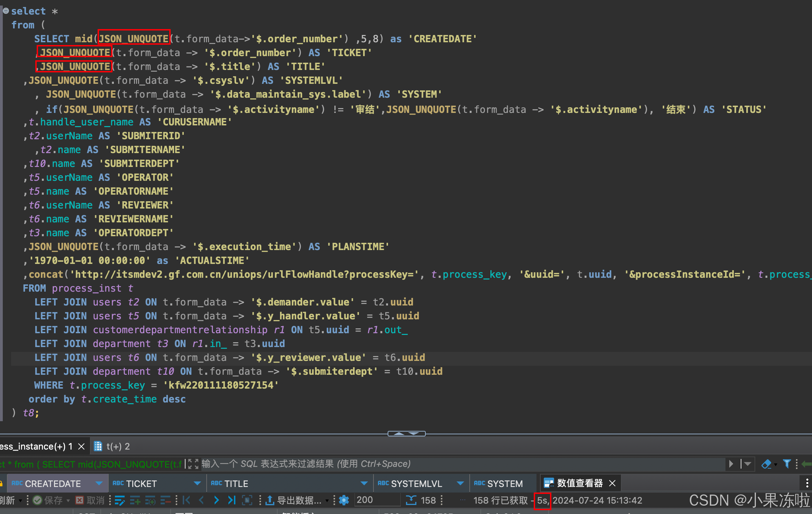The height and width of the screenshot is (514, 812).
Task: Go to the next result page
Action: click(x=216, y=500)
